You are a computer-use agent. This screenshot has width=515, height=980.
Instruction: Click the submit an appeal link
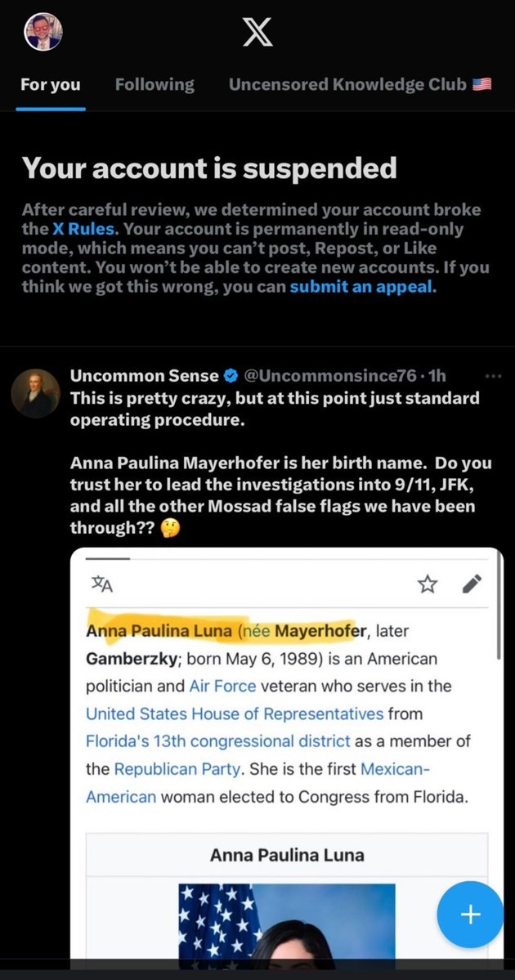pos(358,287)
